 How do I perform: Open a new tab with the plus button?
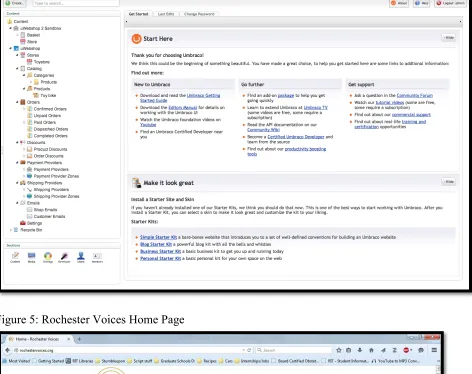(x=79, y=339)
